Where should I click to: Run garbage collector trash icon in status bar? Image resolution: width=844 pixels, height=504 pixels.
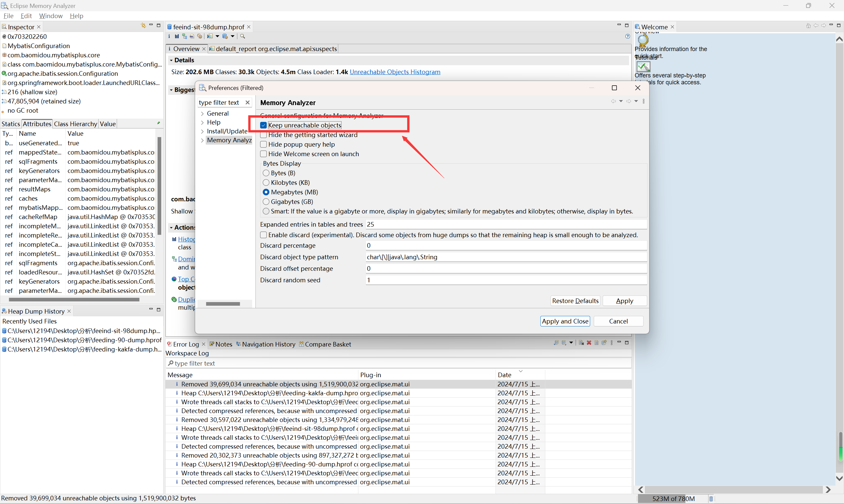pyautogui.click(x=711, y=499)
